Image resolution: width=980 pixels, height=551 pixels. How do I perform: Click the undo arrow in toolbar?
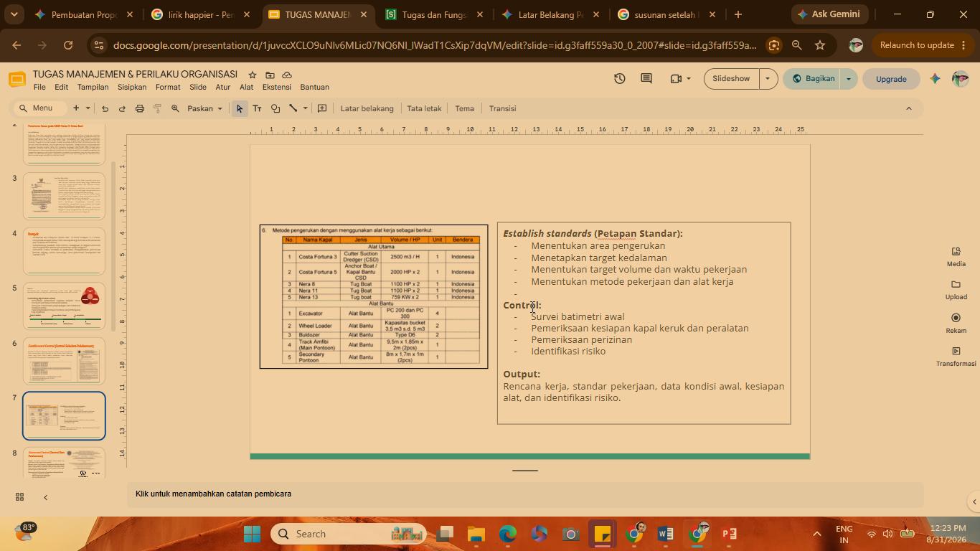105,108
